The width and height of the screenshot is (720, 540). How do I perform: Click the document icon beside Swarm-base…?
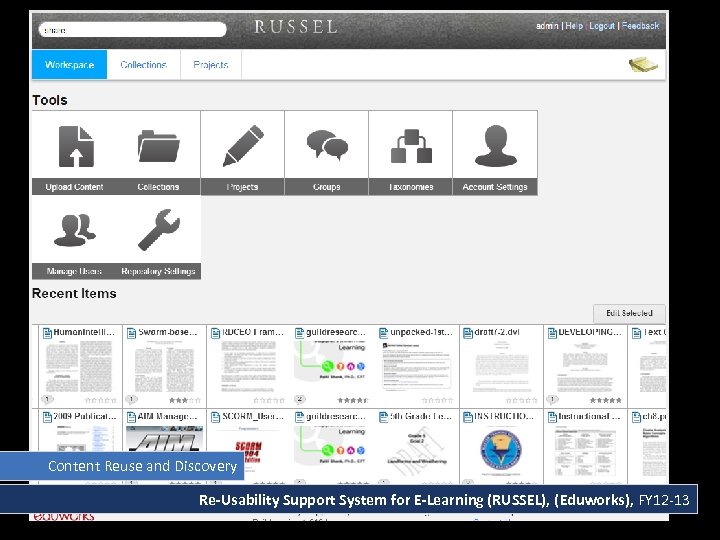pos(131,333)
